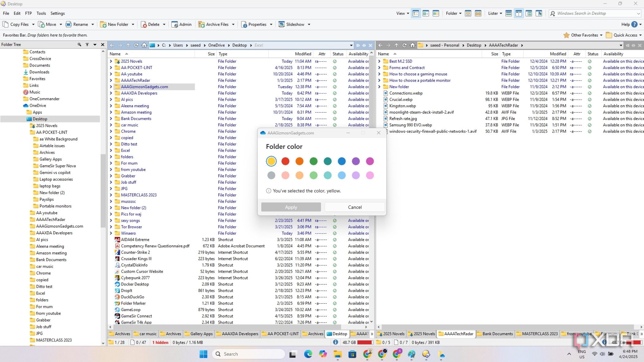The width and height of the screenshot is (644, 362).
Task: Apply the selected folder color
Action: pyautogui.click(x=291, y=207)
